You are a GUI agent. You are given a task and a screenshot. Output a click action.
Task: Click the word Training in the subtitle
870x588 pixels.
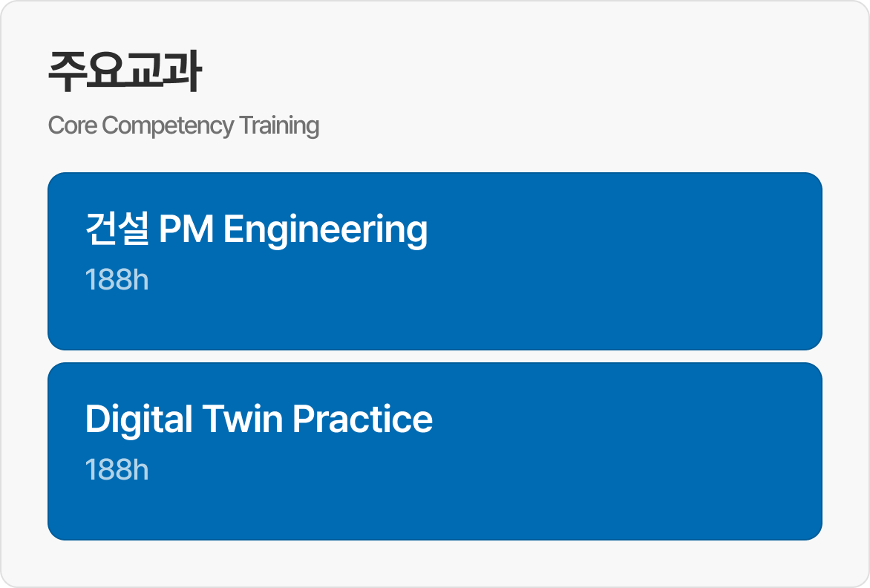279,125
